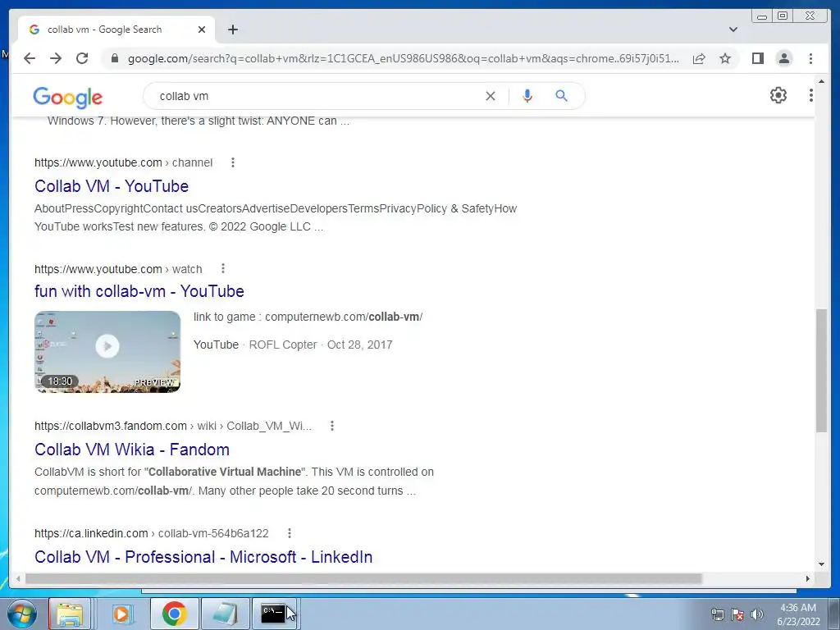Click the ca.linkedin.com breadcrumb URL
Viewport: 840px width, 630px height.
tap(152, 533)
